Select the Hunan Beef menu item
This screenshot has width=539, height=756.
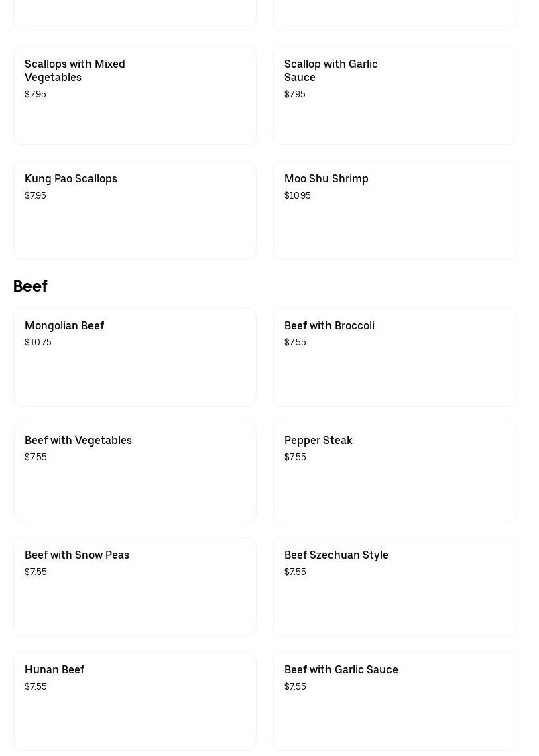[135, 702]
